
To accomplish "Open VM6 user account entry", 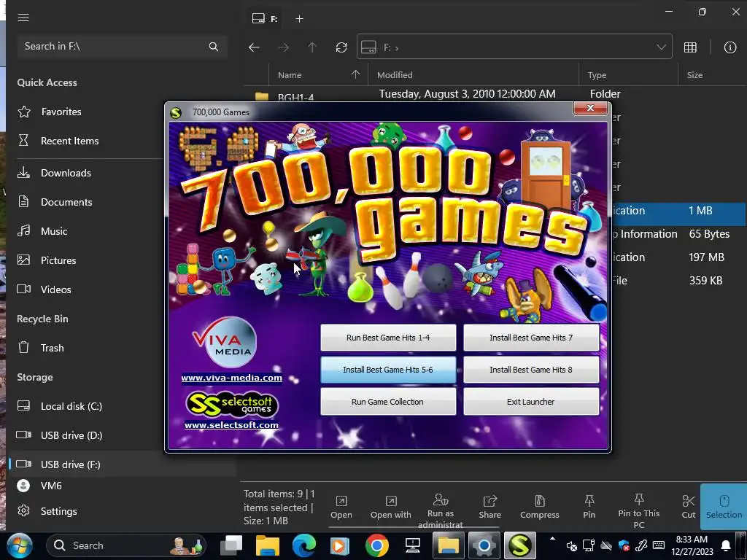I will 51,486.
